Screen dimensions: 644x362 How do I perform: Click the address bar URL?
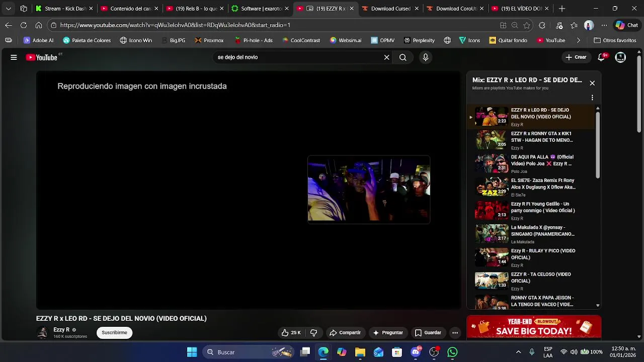175,25
